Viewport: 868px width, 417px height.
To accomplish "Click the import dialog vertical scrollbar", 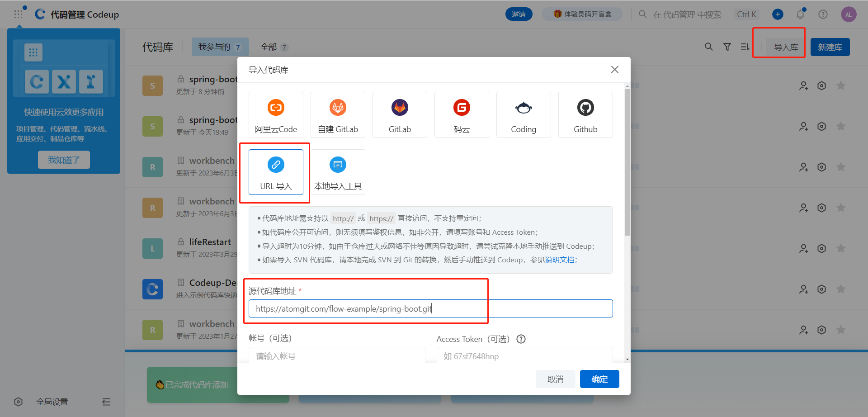I will click(627, 162).
